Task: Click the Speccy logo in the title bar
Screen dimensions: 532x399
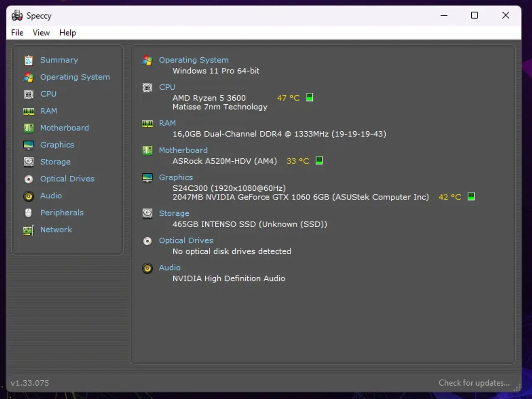Action: [x=17, y=15]
